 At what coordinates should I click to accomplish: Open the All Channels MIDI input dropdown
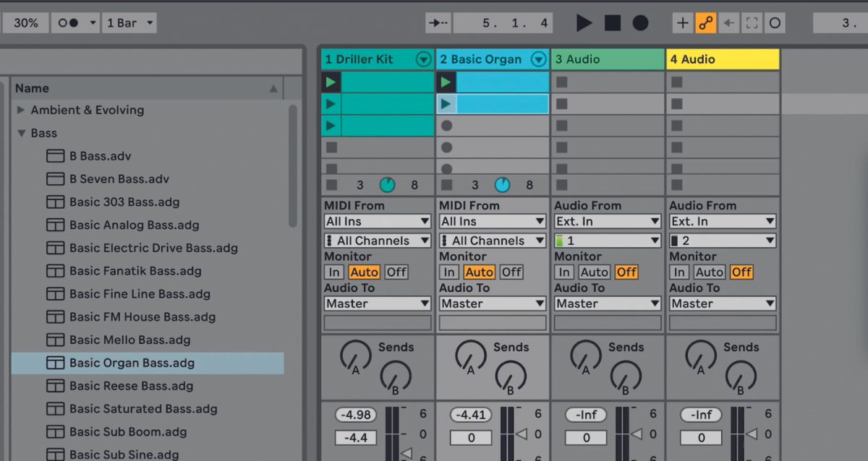coord(376,240)
